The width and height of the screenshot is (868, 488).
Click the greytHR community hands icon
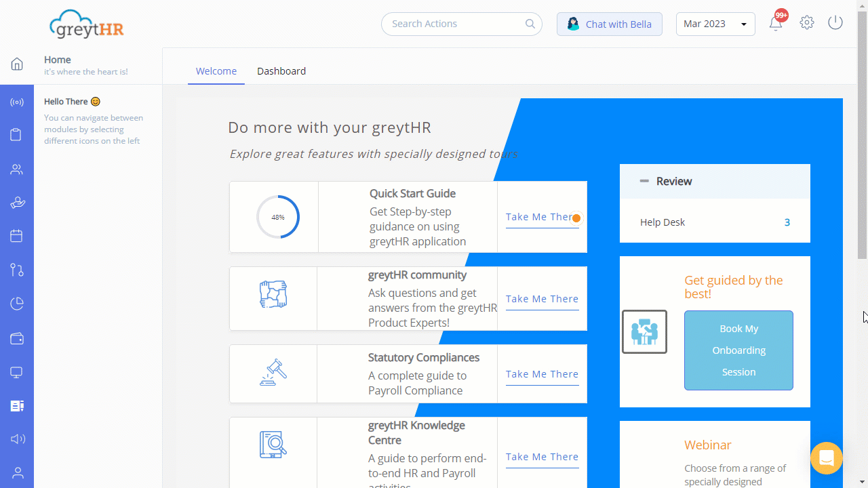coord(273,295)
